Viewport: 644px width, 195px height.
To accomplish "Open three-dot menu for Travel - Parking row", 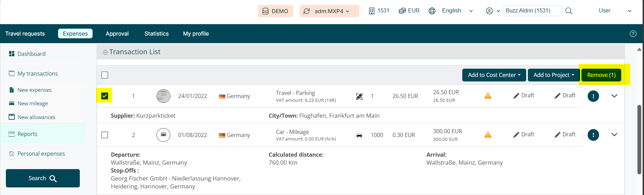I will tap(593, 96).
